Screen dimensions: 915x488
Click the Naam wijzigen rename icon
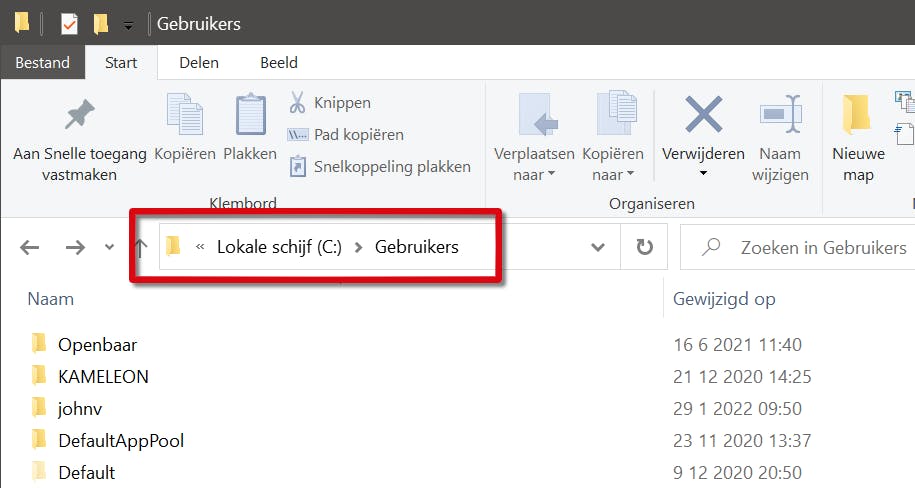click(x=780, y=115)
